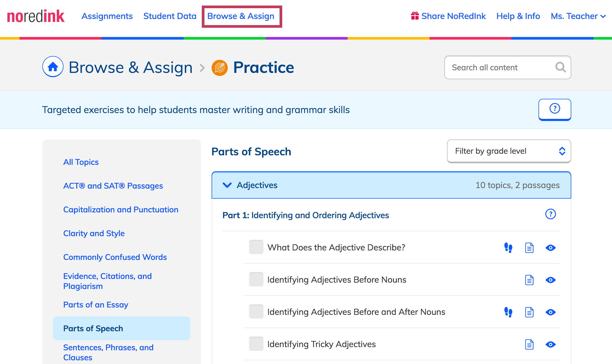This screenshot has width=612, height=364.
Task: Preview What Does the Adjective Describe? via eye icon
Action: click(x=550, y=248)
